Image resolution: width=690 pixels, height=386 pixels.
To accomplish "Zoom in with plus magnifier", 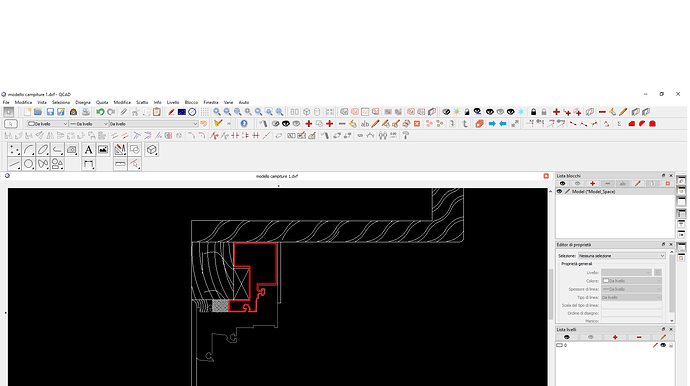I will 217,112.
